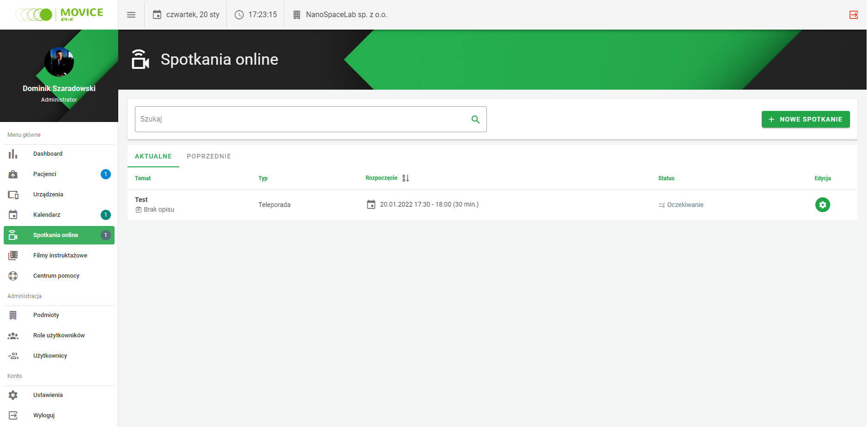Toggle the hamburger sidebar menu
This screenshot has height=427, width=868.
tap(131, 15)
